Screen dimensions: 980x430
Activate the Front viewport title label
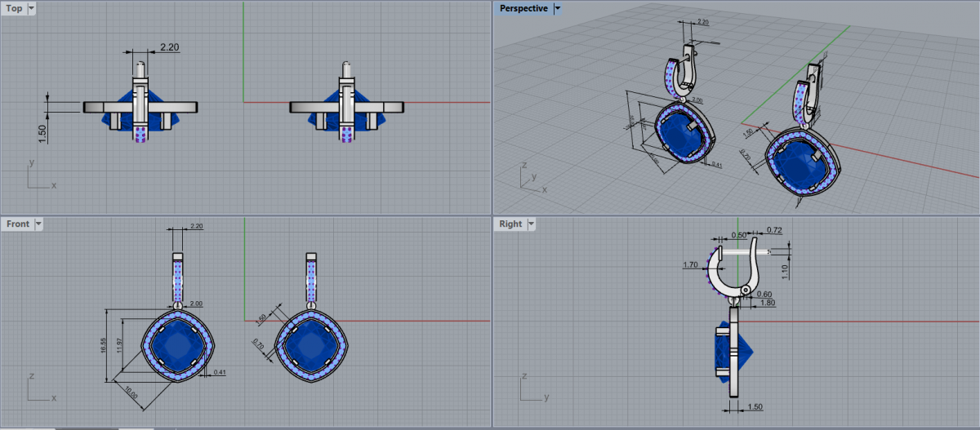tap(18, 224)
